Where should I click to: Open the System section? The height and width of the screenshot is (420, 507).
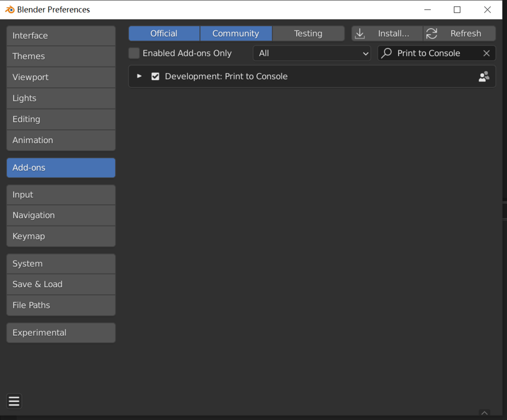pos(61,264)
